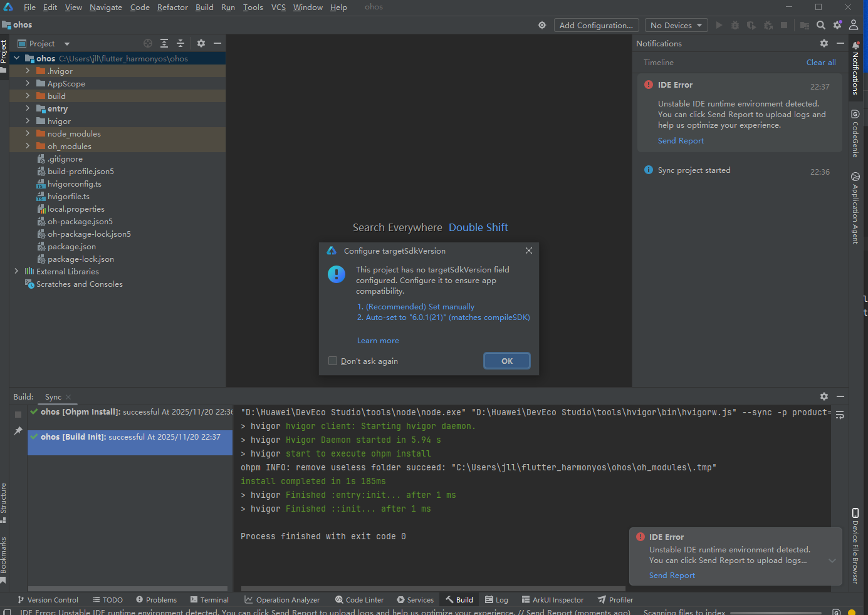Tick the "Don't ask again" checkbox
Viewport: 868px width, 615px height.
click(x=333, y=361)
